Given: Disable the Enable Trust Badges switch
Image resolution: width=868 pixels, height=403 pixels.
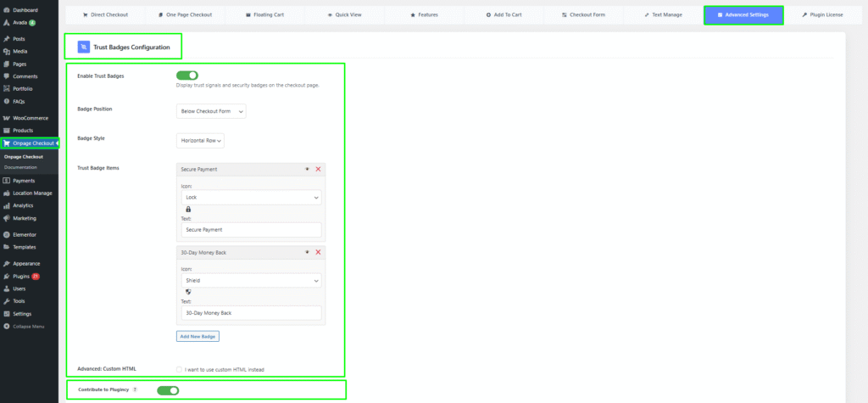Looking at the screenshot, I should [x=186, y=76].
